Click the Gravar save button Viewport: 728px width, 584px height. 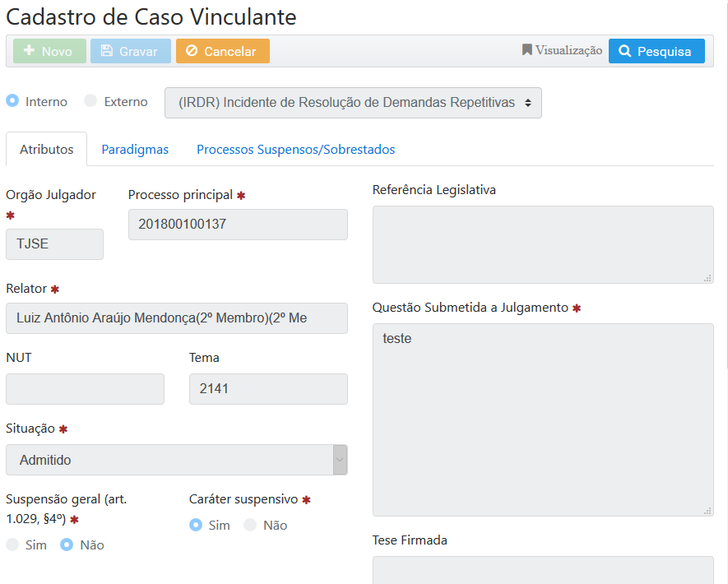click(x=131, y=51)
